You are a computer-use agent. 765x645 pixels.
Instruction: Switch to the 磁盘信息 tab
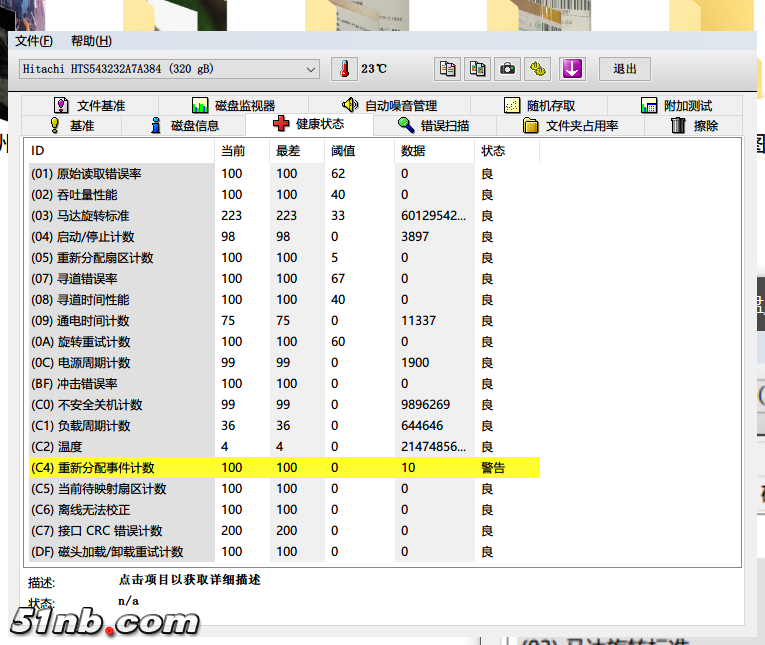pos(184,125)
